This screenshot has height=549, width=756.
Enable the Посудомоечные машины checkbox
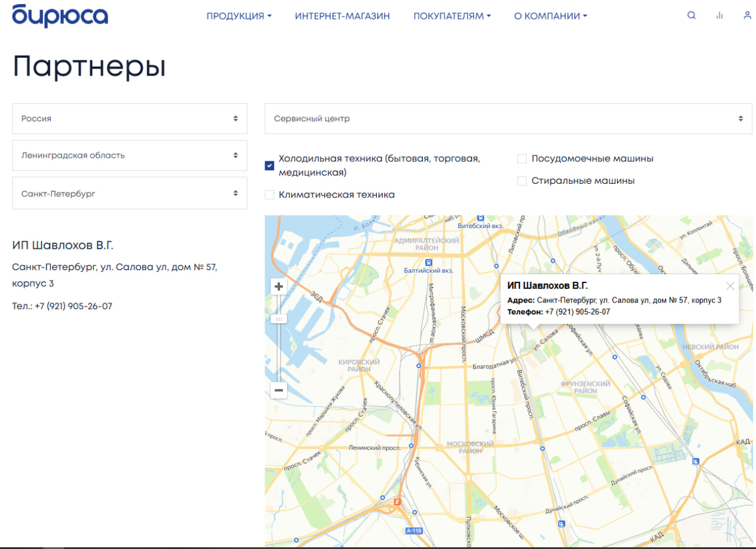pos(522,159)
